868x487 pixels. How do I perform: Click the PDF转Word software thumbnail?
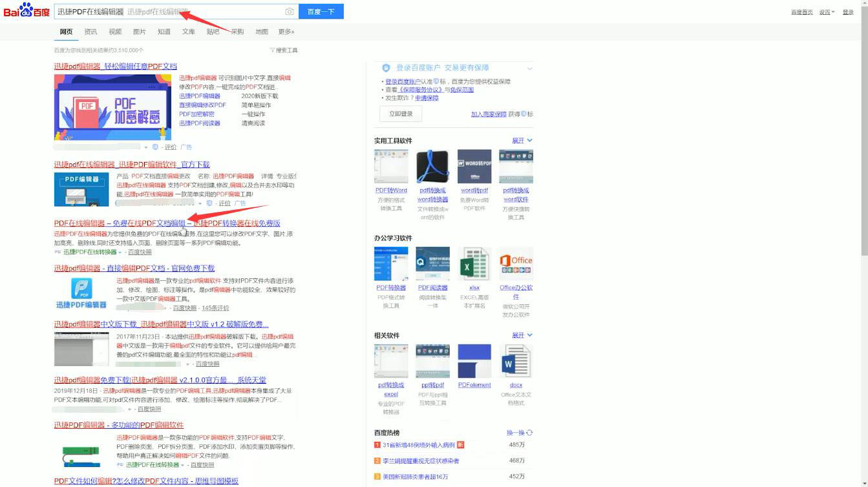click(391, 167)
